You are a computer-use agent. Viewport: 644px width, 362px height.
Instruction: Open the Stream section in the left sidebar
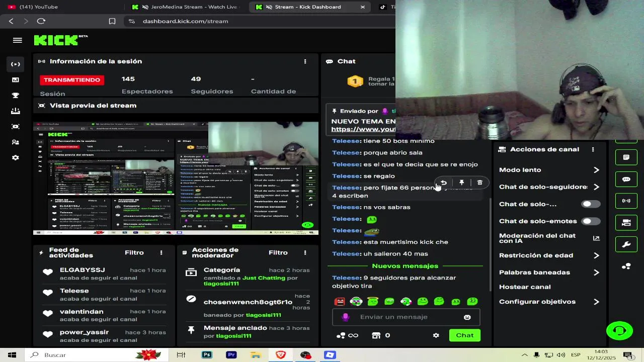[16, 64]
